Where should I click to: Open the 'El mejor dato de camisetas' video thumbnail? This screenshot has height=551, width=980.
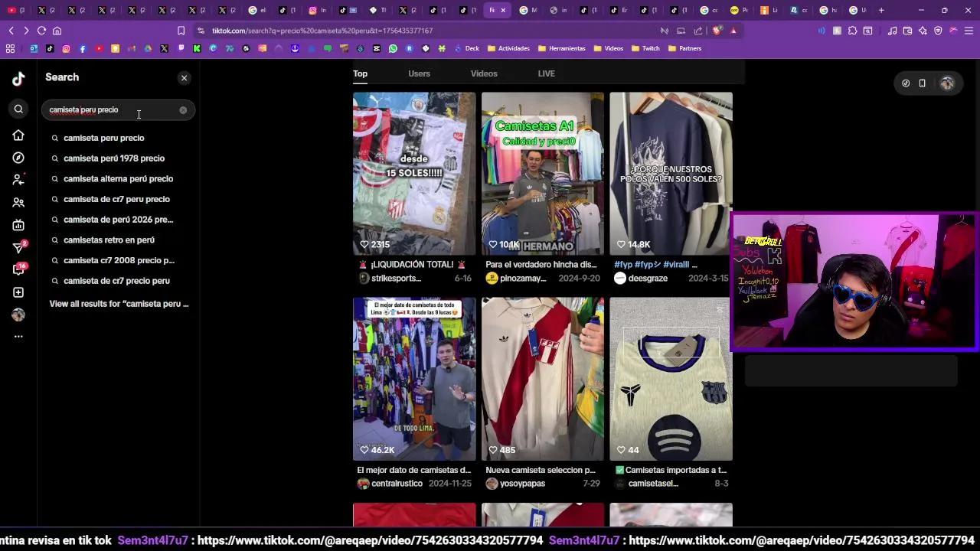(414, 379)
